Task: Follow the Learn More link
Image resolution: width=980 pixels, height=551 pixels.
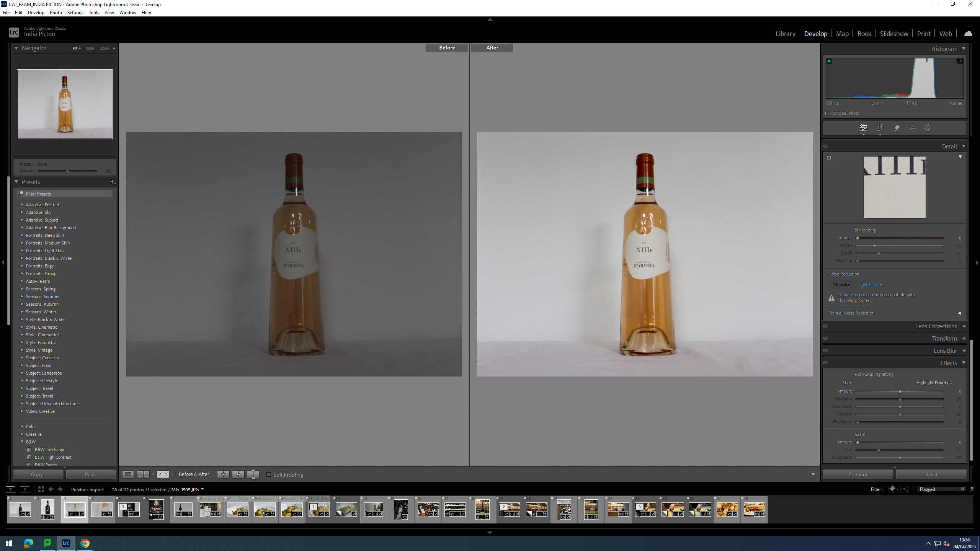Action: point(871,285)
